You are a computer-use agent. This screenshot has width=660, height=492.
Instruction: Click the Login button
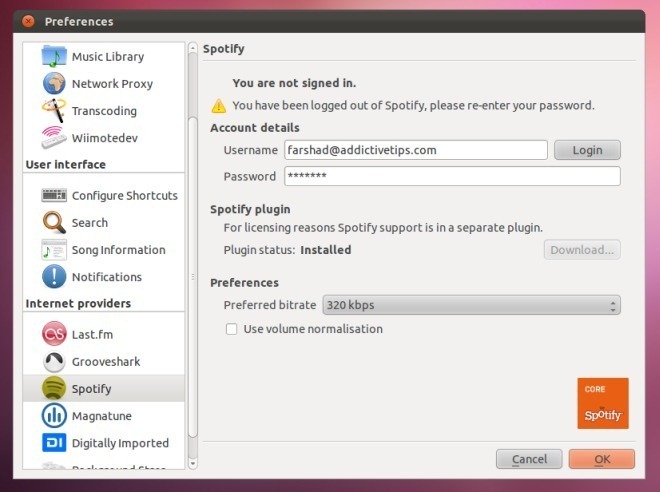tap(587, 150)
